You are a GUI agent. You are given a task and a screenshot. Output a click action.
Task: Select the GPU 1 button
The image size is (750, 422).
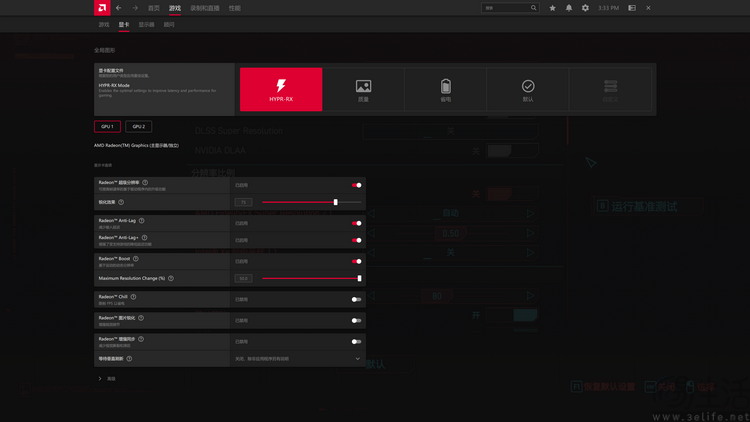(x=107, y=126)
